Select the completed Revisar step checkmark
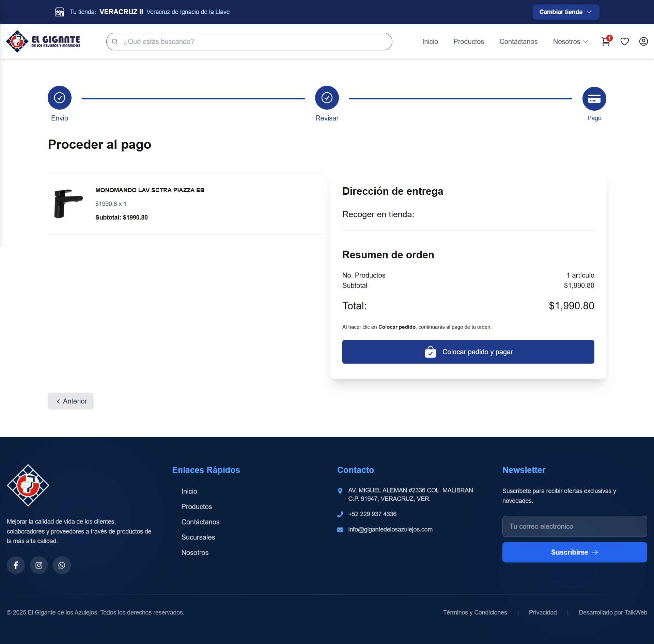 (x=327, y=98)
